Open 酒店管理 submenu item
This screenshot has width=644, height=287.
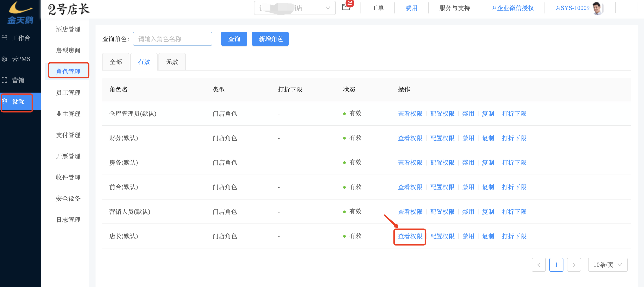click(68, 29)
